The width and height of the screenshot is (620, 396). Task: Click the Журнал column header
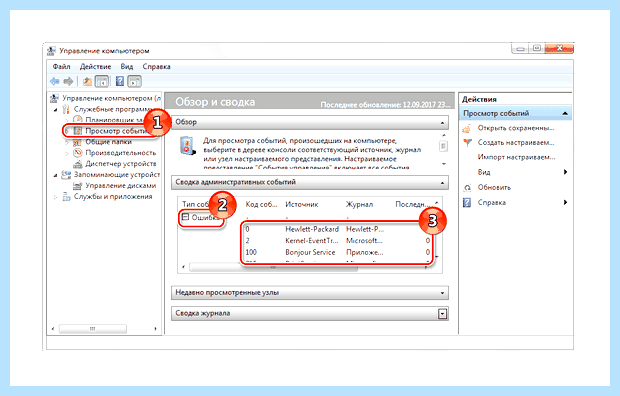(359, 205)
